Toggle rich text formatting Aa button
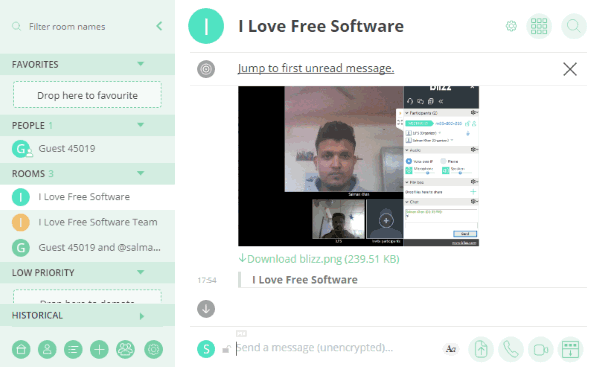This screenshot has height=367, width=600. click(451, 349)
